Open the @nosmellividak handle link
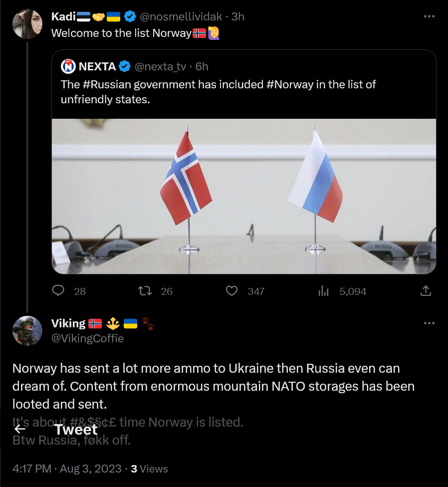The image size is (448, 487). pos(180,17)
